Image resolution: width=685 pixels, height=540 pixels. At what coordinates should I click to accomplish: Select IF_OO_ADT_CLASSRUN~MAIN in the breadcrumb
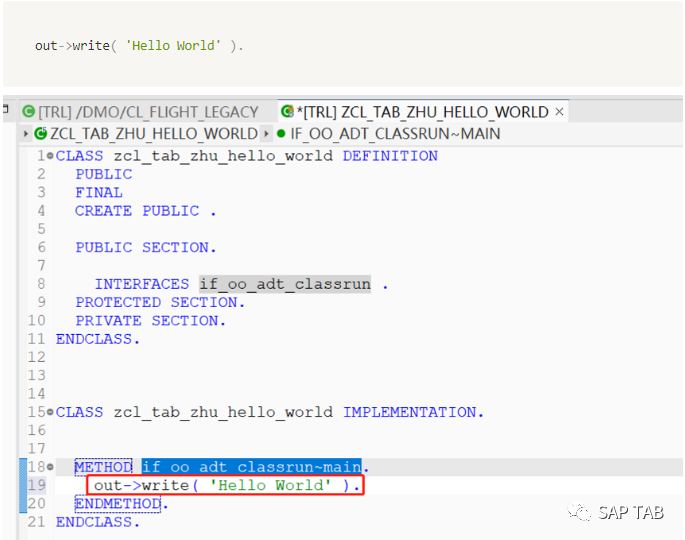tap(395, 133)
